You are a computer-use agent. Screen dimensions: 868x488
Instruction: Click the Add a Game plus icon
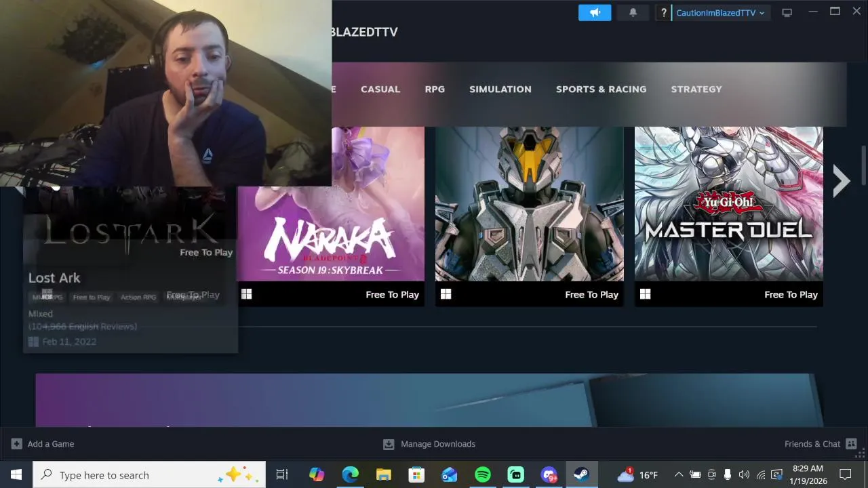pyautogui.click(x=17, y=444)
